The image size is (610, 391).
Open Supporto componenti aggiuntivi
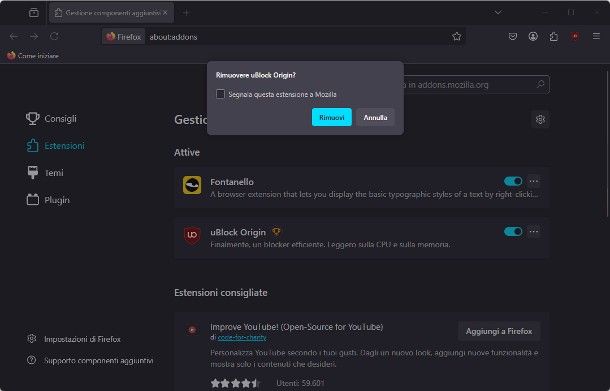90,361
